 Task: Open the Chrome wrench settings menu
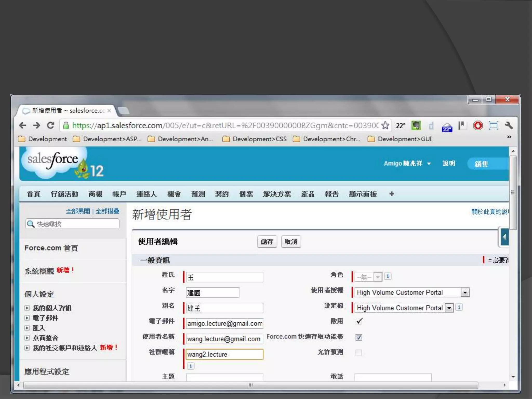tap(509, 126)
